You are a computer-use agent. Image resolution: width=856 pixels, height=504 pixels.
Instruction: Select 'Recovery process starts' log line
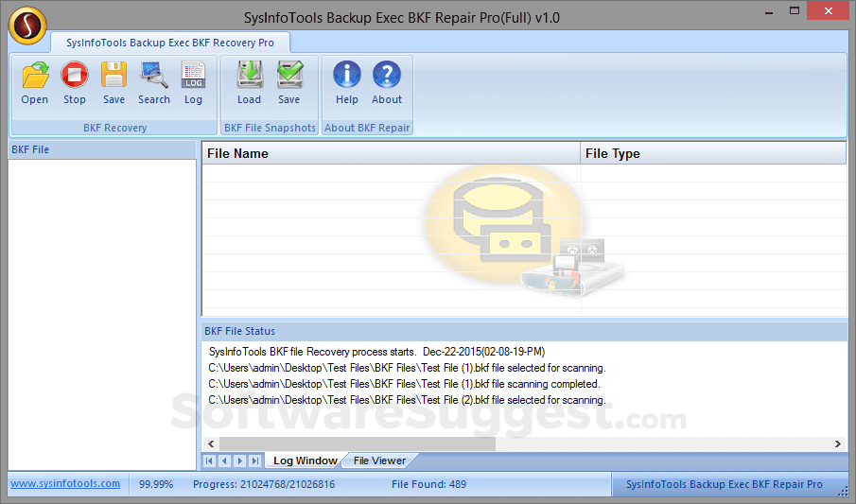(376, 352)
